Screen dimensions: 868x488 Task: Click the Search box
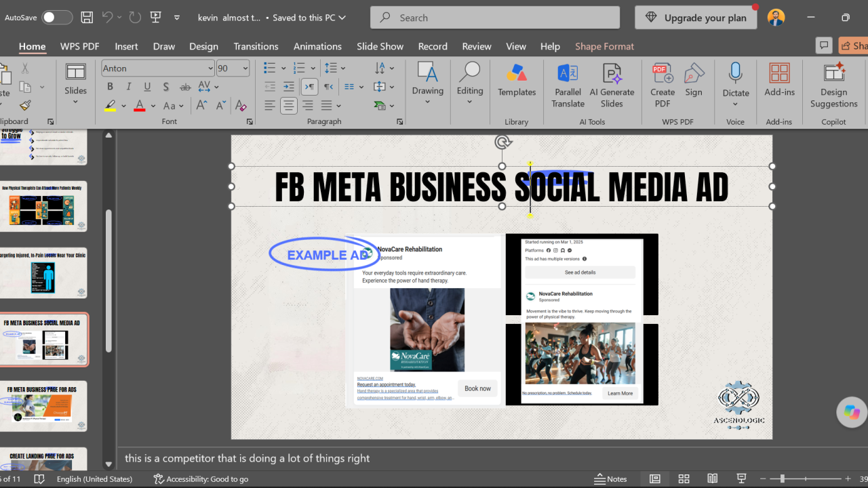495,18
